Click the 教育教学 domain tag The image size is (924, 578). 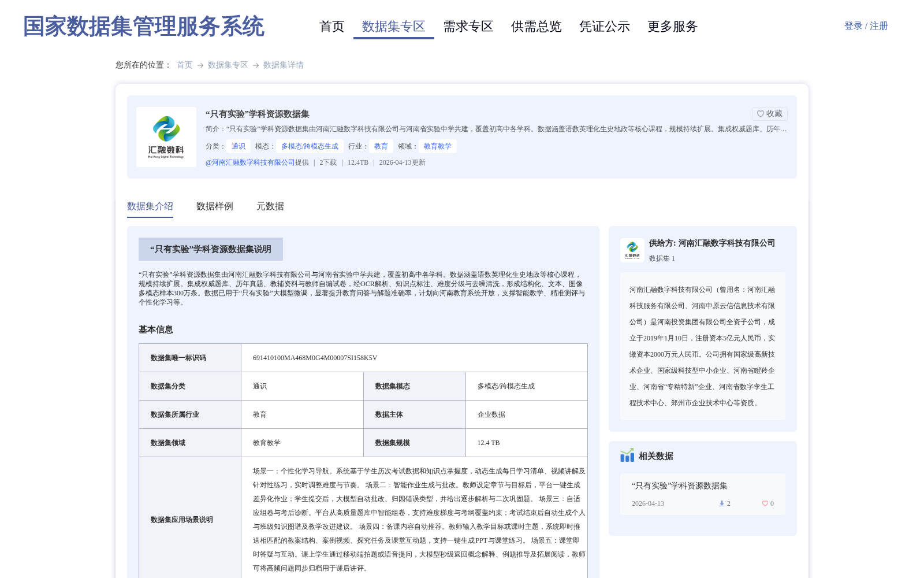[x=438, y=146]
